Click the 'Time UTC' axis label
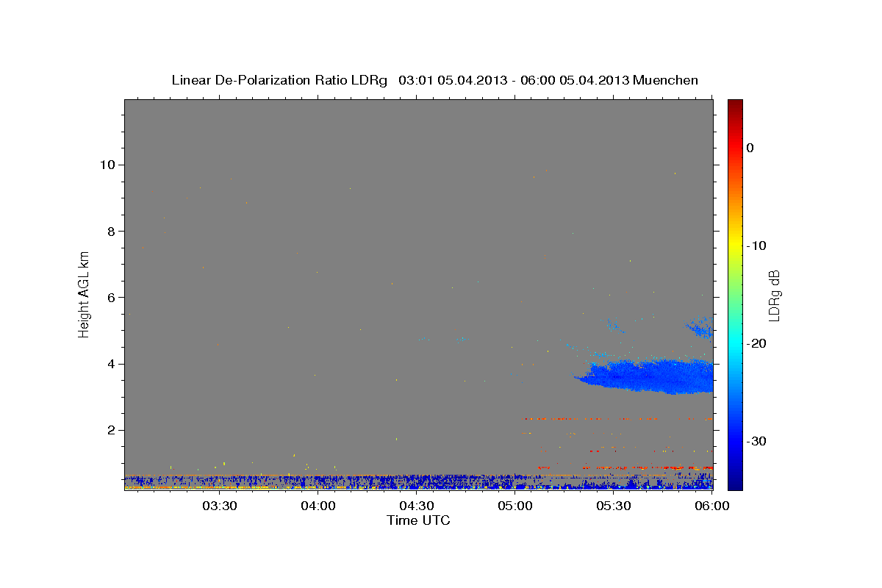 pyautogui.click(x=418, y=520)
